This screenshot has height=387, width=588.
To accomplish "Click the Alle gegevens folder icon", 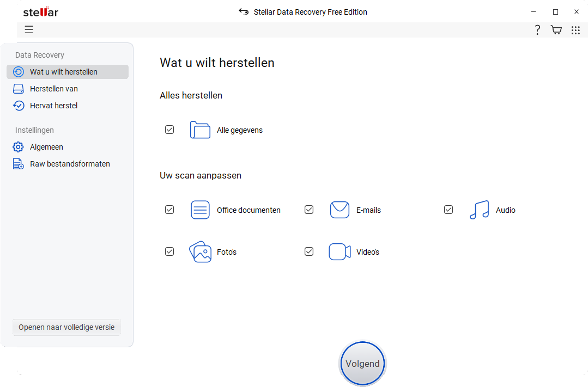I will [200, 130].
